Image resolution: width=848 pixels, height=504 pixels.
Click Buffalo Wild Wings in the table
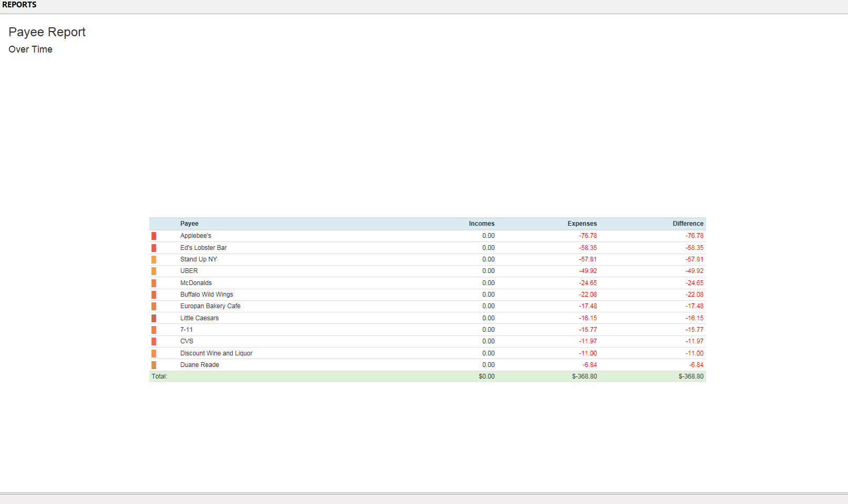[206, 295]
